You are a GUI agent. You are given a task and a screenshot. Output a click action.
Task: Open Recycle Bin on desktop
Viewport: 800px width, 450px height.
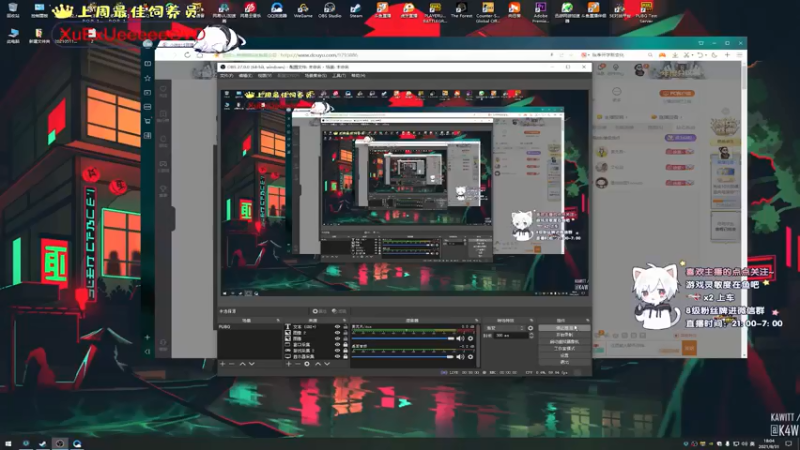point(13,10)
